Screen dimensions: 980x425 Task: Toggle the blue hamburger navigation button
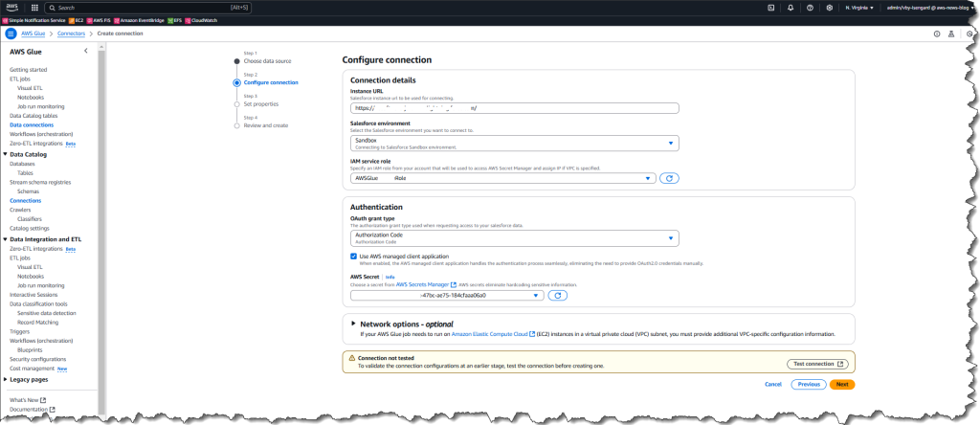click(x=11, y=34)
